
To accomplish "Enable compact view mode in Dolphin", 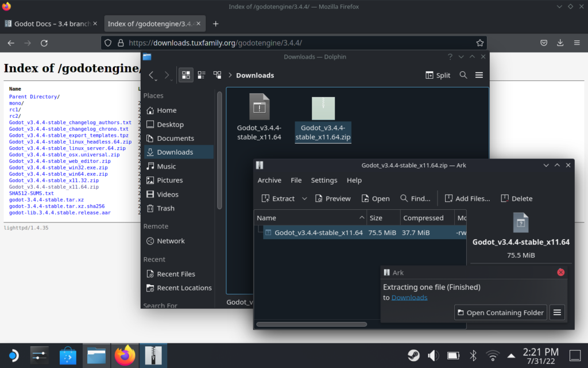I will point(201,75).
